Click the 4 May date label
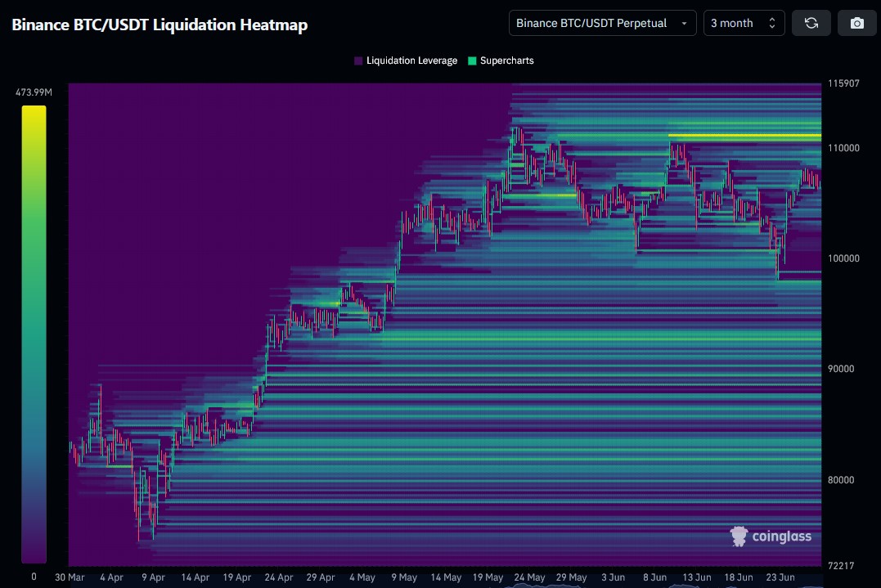Viewport: 881px width, 588px height. (x=362, y=577)
